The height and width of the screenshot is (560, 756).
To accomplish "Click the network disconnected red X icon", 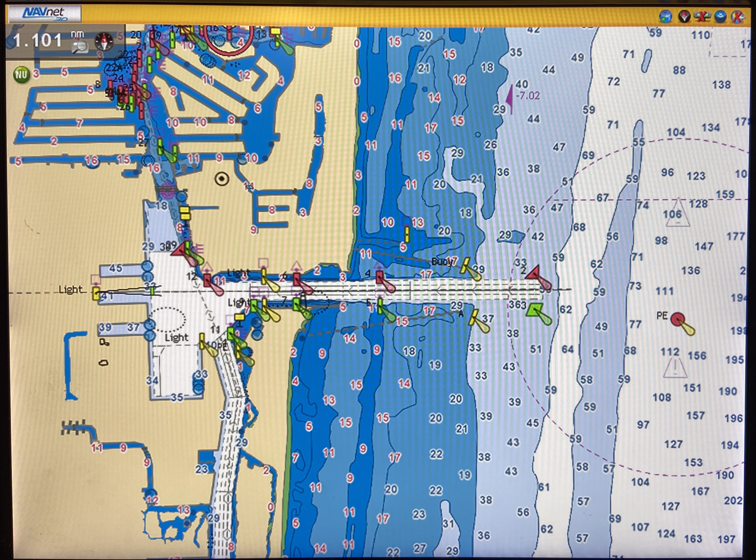I will pyautogui.click(x=702, y=16).
